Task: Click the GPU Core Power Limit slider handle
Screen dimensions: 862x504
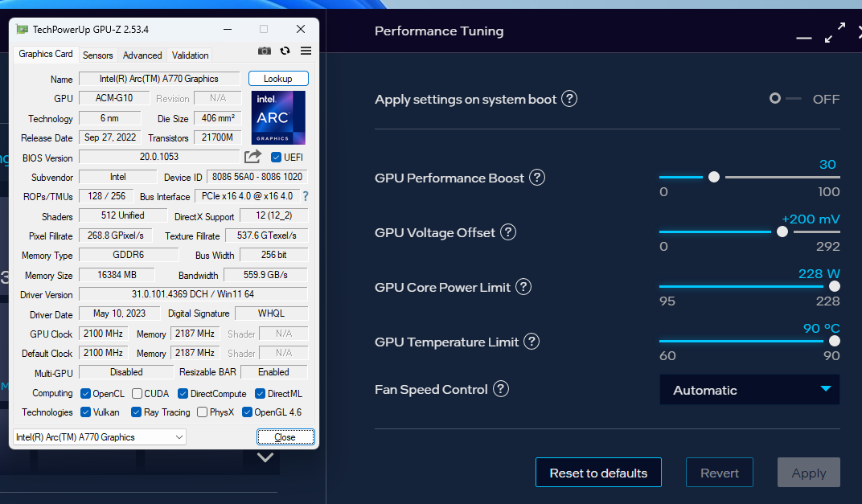Action: point(835,286)
